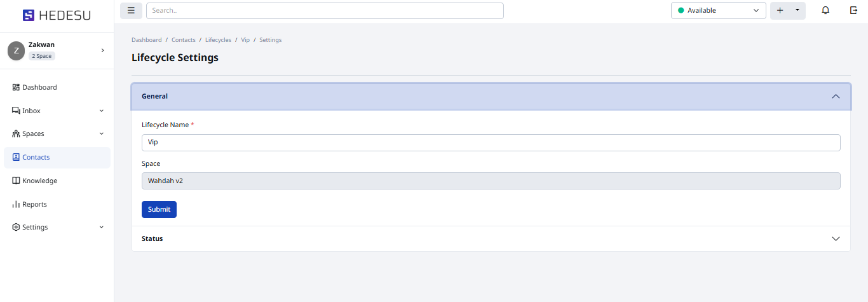The height and width of the screenshot is (302, 868).
Task: Click the Contacts breadcrumb link
Action: pyautogui.click(x=184, y=40)
